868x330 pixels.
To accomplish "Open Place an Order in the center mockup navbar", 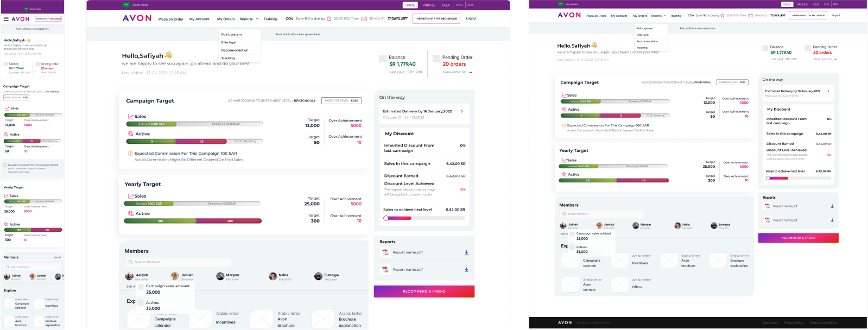I will coord(170,19).
